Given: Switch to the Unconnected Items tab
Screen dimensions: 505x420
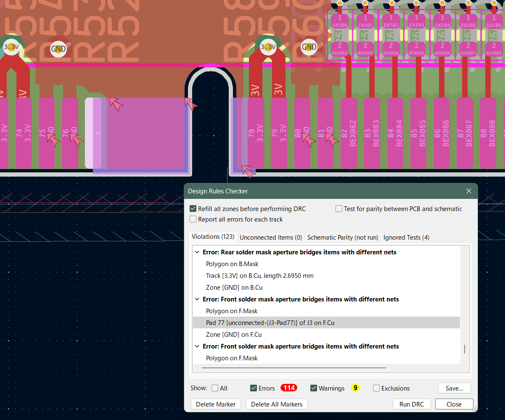Looking at the screenshot, I should 271,238.
